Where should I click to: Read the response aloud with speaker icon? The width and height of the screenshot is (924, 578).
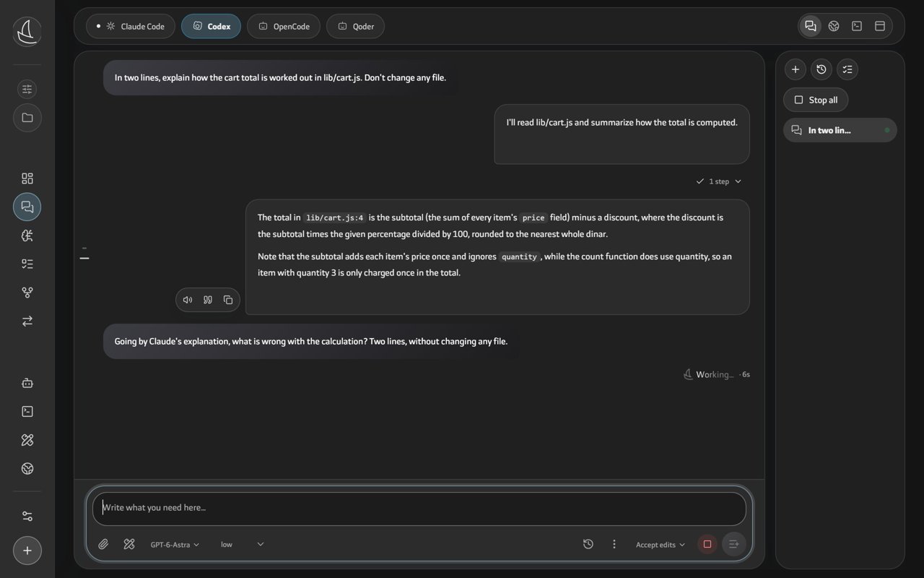pyautogui.click(x=188, y=300)
